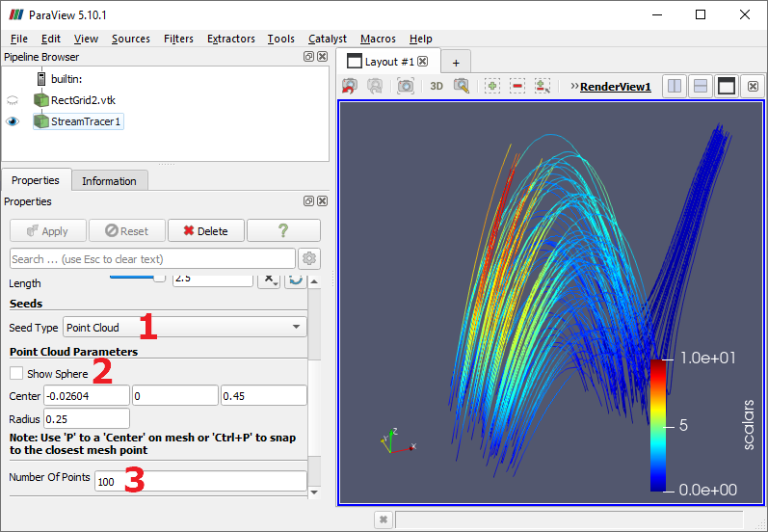This screenshot has width=768, height=532.
Task: Expand the RenderView1 toolbar chevron
Action: [574, 86]
